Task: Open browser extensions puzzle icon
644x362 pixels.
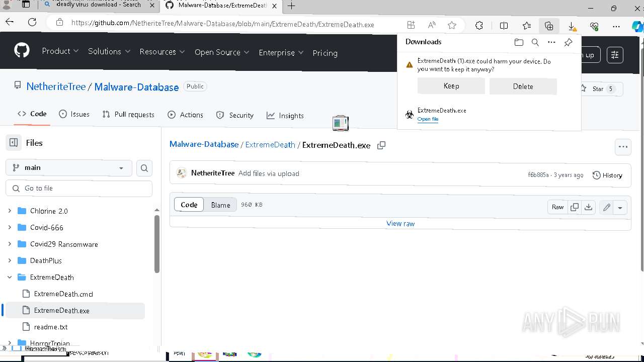Action: pyautogui.click(x=479, y=26)
